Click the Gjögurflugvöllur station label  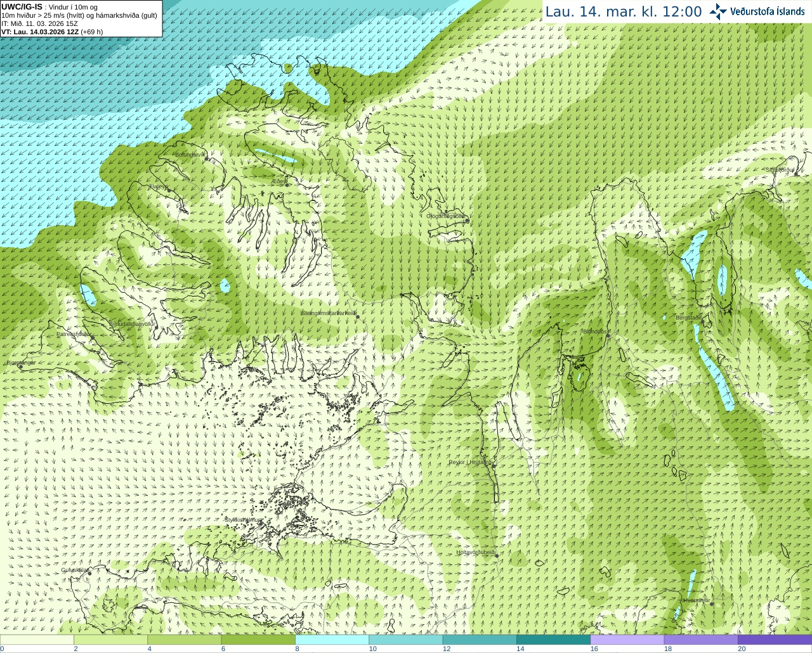coord(446,216)
